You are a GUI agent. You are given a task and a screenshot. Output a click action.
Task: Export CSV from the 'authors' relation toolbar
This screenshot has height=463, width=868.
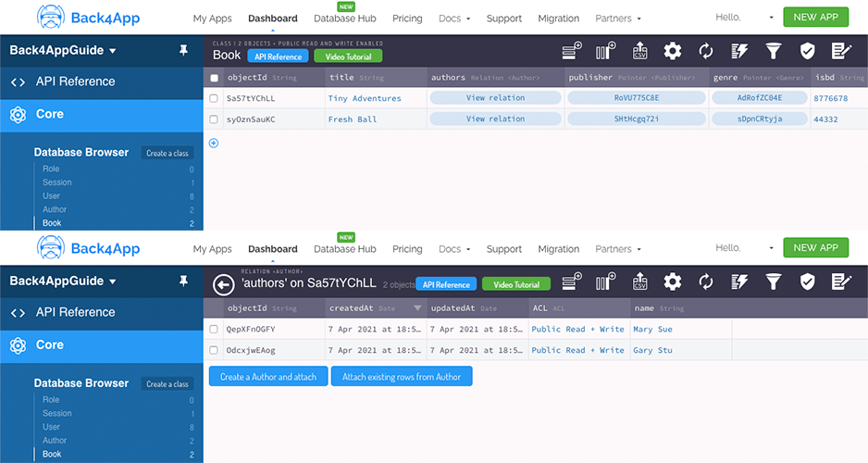point(639,282)
